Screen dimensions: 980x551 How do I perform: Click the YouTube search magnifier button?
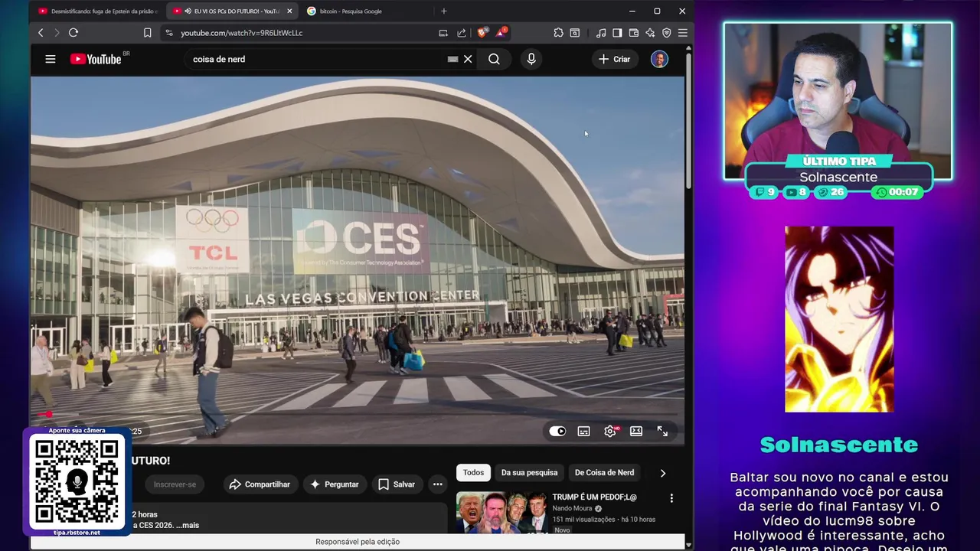pyautogui.click(x=494, y=59)
